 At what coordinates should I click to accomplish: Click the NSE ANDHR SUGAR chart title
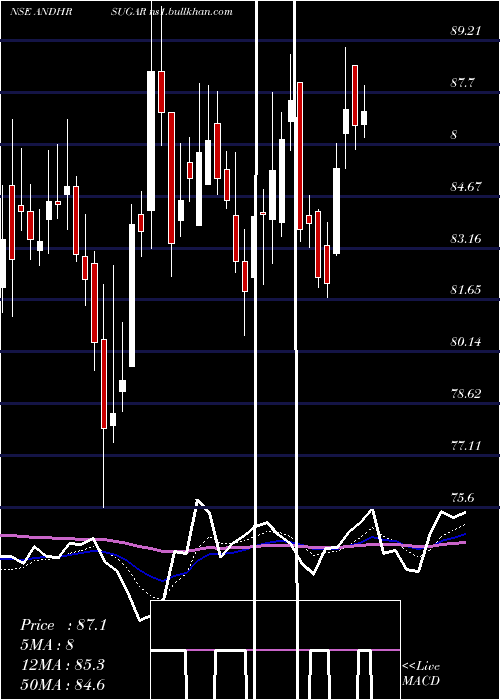pos(79,12)
